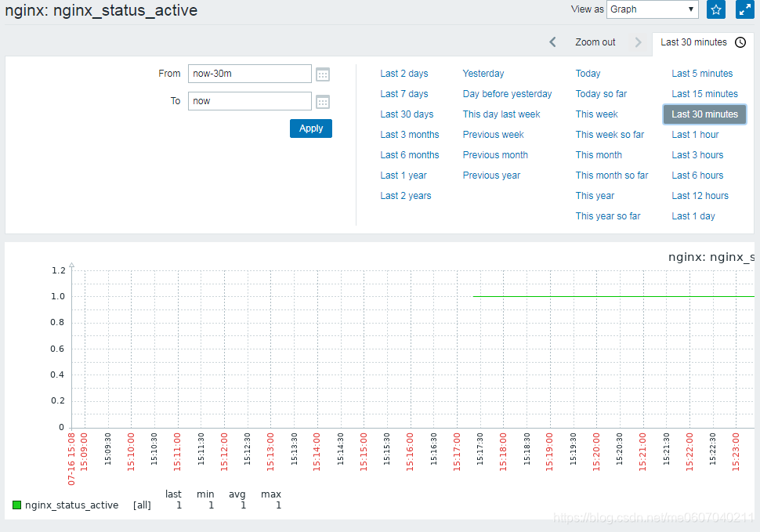Image resolution: width=760 pixels, height=532 pixels.
Task: Edit the From time input field
Action: click(x=250, y=74)
